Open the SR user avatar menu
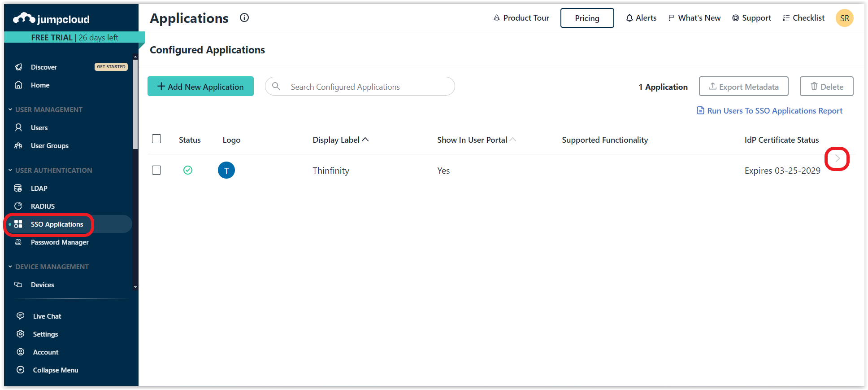This screenshot has width=868, height=390. pyautogui.click(x=844, y=18)
